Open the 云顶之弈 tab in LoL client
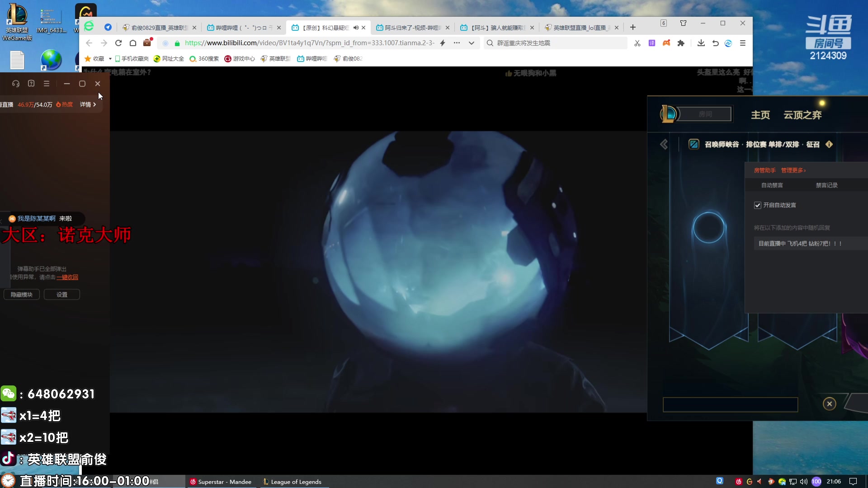868x488 pixels. [x=802, y=115]
